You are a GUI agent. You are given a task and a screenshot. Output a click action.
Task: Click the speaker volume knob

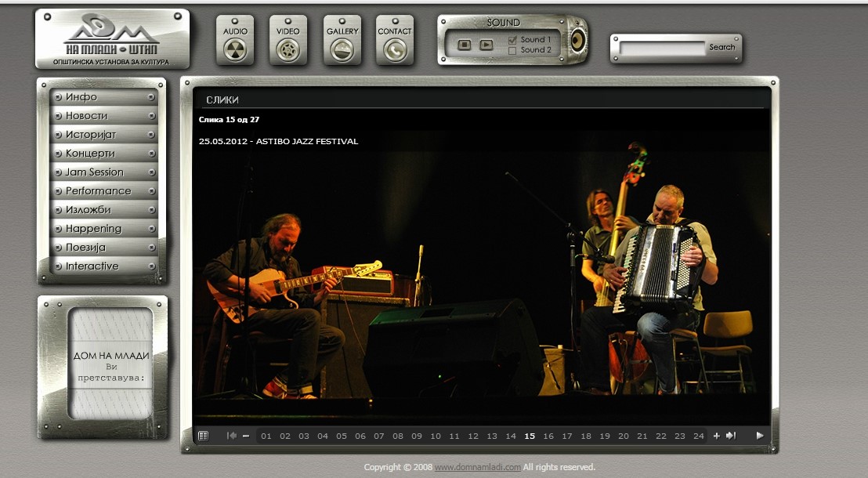pos(577,40)
